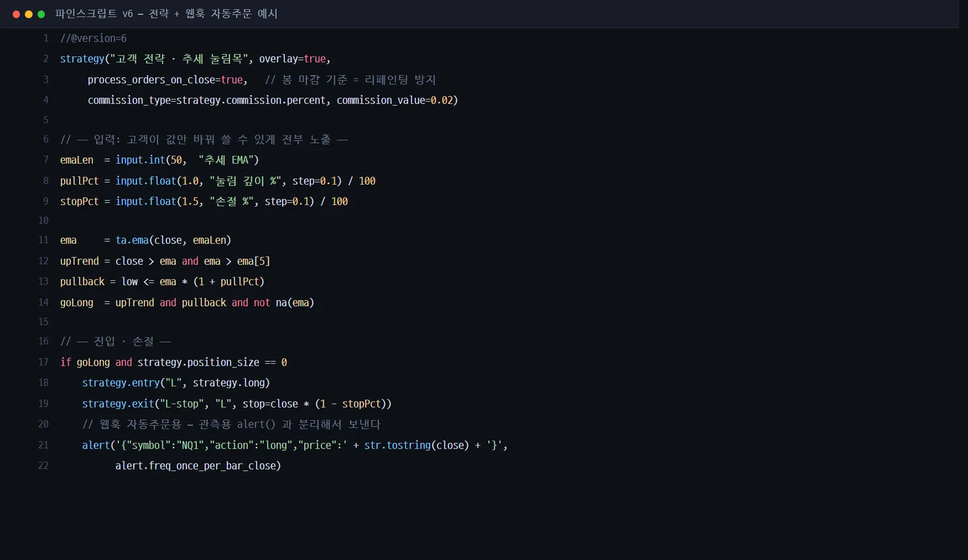Screen dimensions: 968x560
Task: Click line number 22 in the gutter
Action: point(43,466)
